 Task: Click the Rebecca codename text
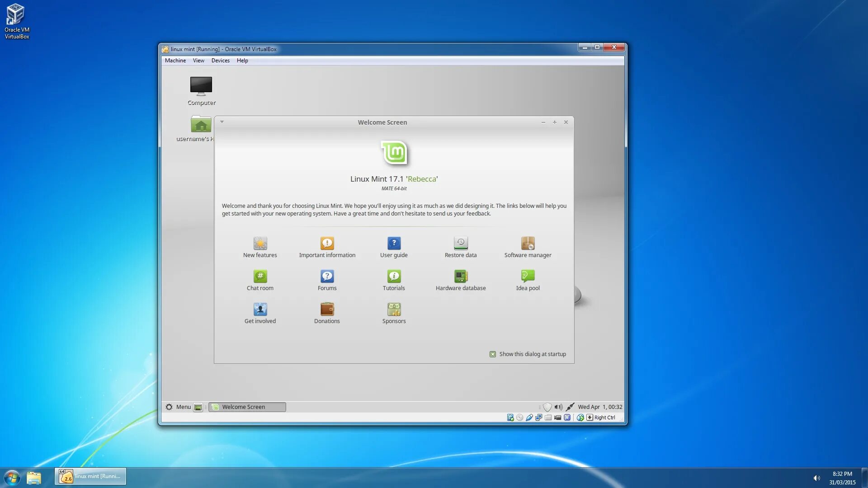point(422,179)
